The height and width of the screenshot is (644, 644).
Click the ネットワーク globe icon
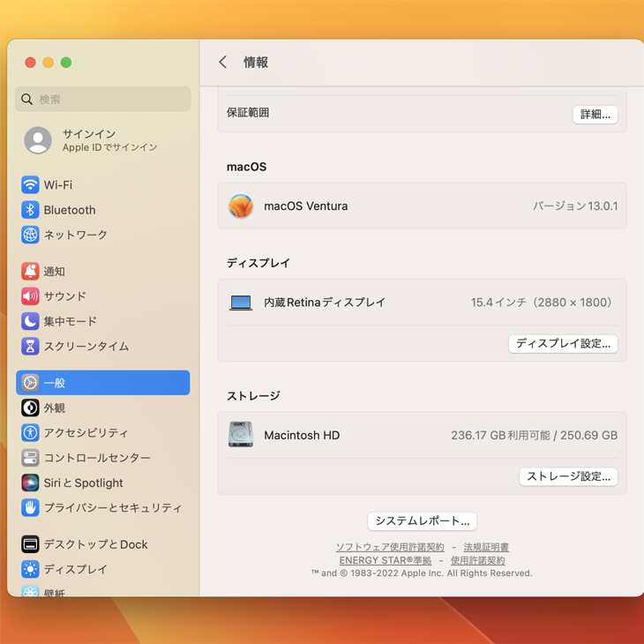pos(30,235)
